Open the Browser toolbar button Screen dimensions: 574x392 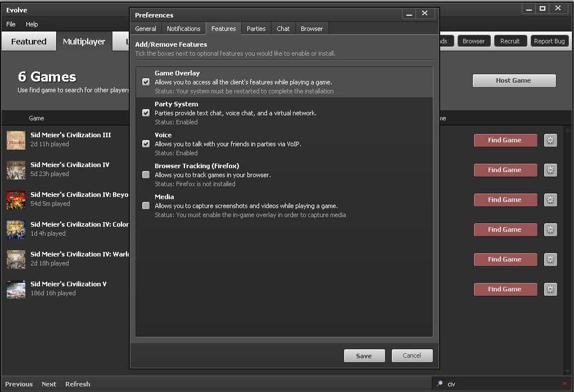pos(474,41)
